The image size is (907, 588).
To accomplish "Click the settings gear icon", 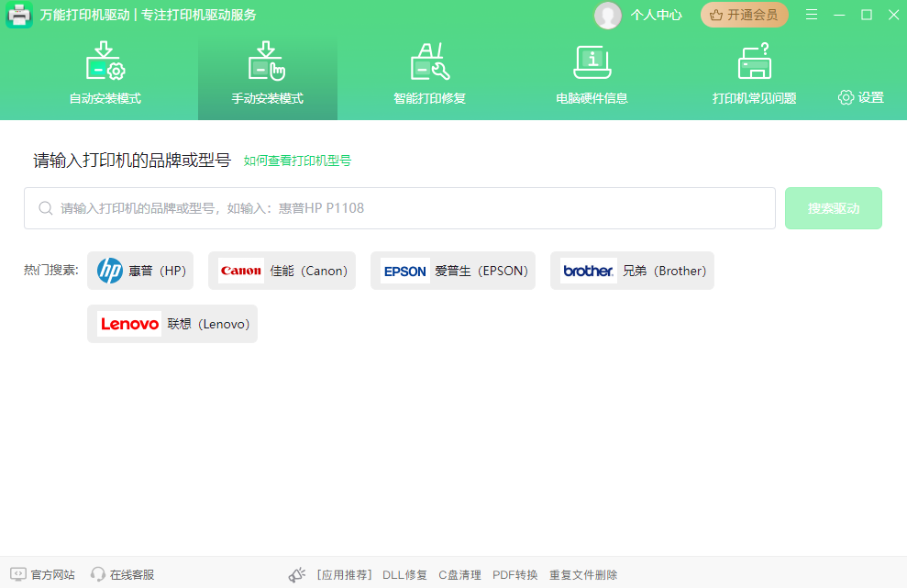I will tap(846, 97).
